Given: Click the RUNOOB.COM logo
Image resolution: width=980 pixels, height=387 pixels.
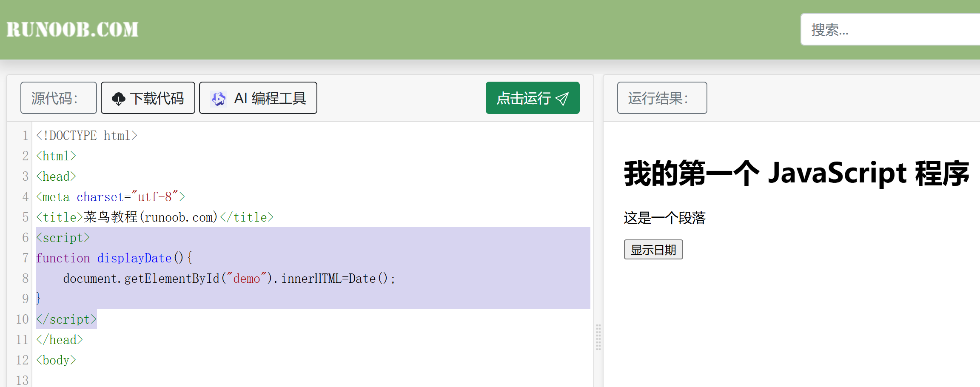Looking at the screenshot, I should [72, 29].
